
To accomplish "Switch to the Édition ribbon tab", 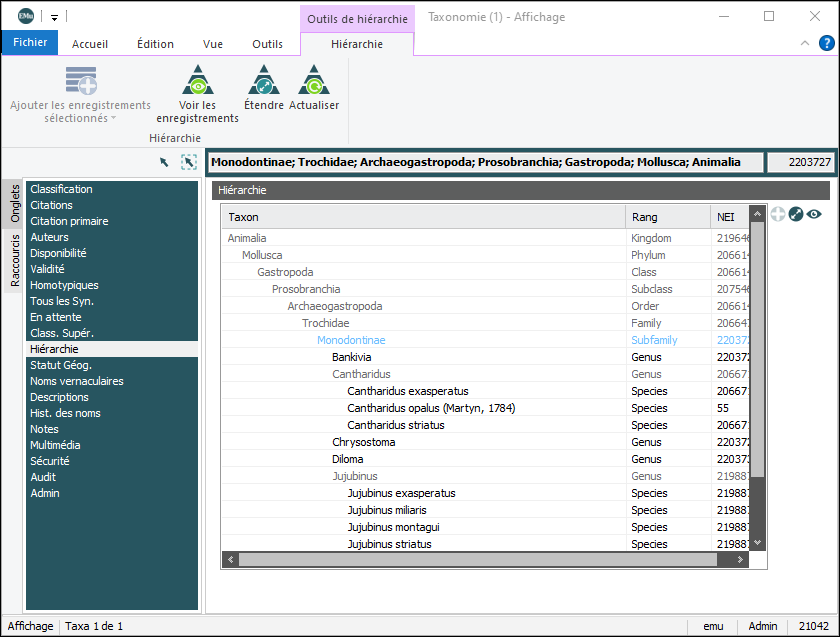I will [x=155, y=44].
